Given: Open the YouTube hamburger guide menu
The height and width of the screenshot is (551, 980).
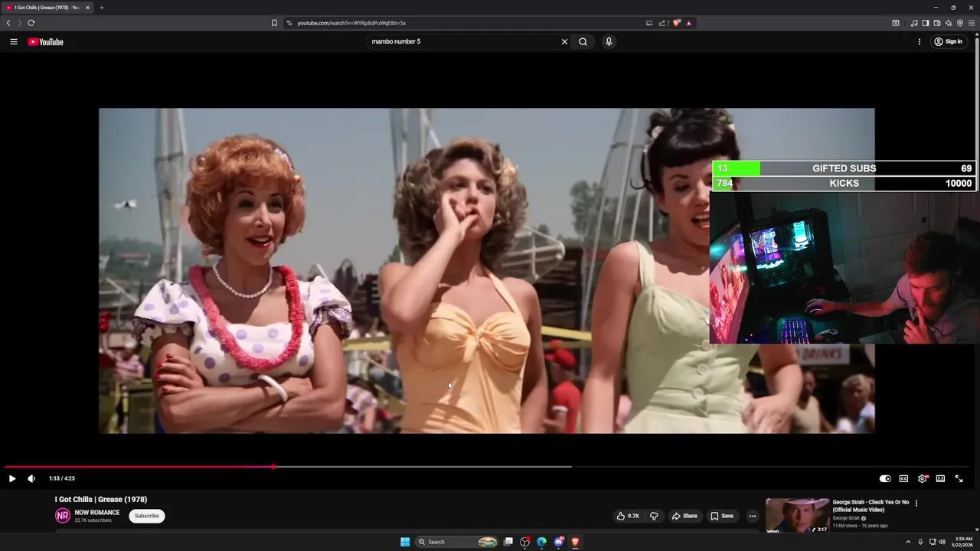Looking at the screenshot, I should (x=14, y=42).
